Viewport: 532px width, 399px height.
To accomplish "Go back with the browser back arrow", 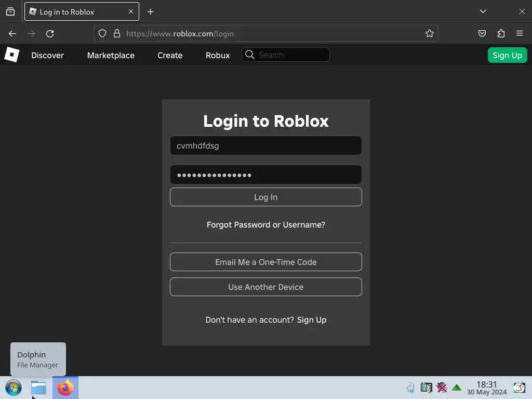I will click(12, 34).
